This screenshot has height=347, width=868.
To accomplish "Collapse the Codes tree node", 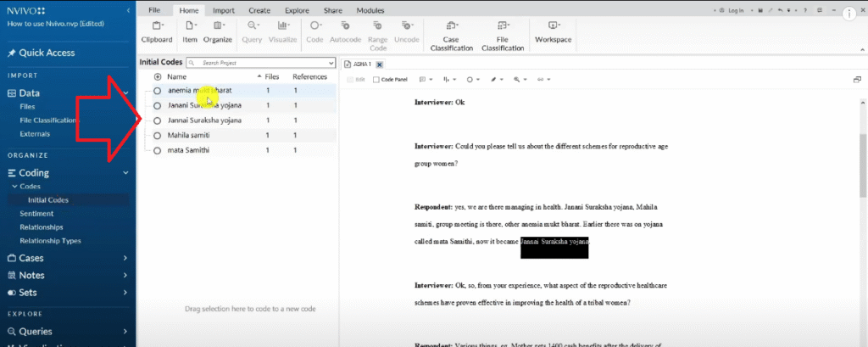I will [x=15, y=187].
